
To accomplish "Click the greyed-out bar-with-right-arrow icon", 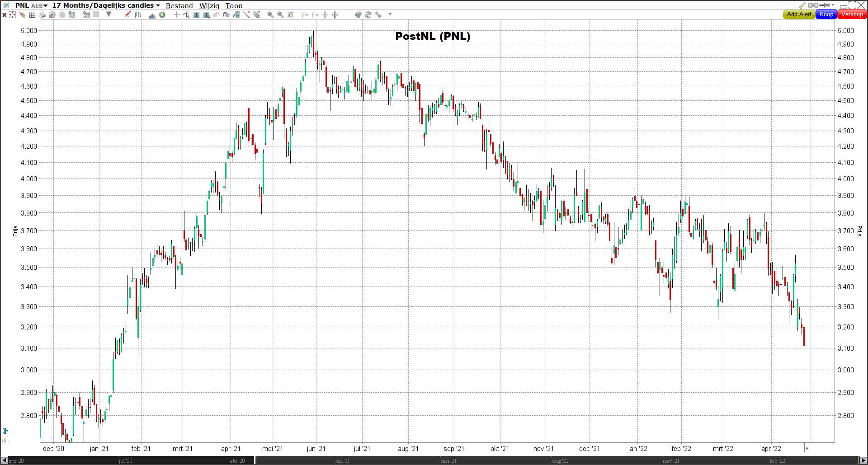I will (305, 14).
